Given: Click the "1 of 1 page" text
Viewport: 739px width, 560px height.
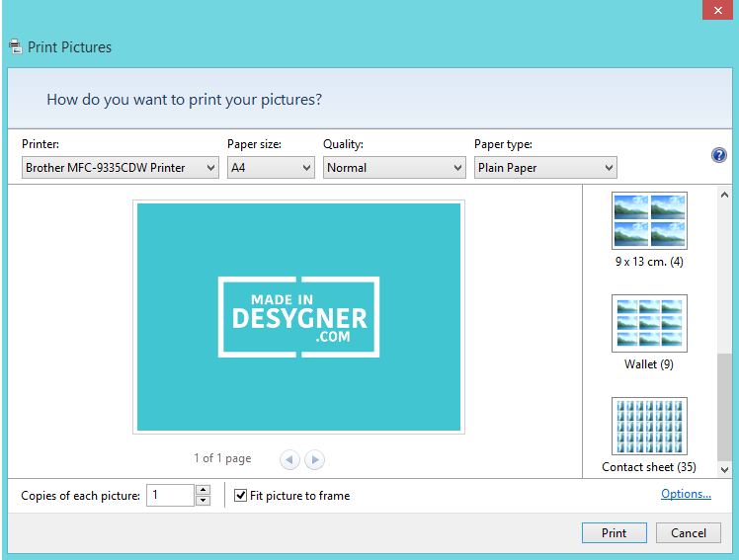Looking at the screenshot, I should 222,458.
